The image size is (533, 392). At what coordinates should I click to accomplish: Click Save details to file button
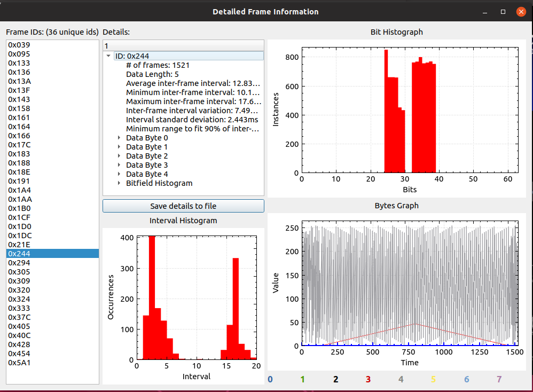pos(183,206)
